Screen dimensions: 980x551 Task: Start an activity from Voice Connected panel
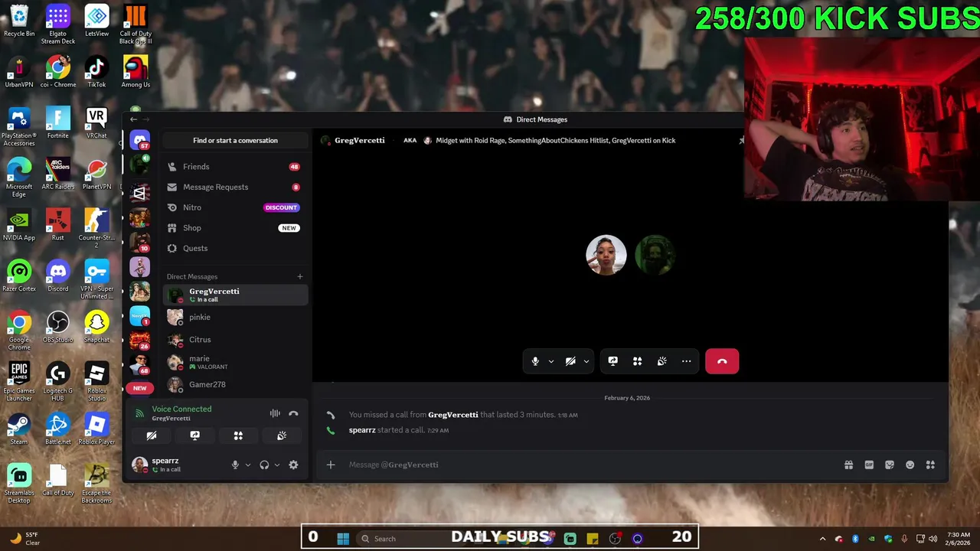click(x=238, y=435)
